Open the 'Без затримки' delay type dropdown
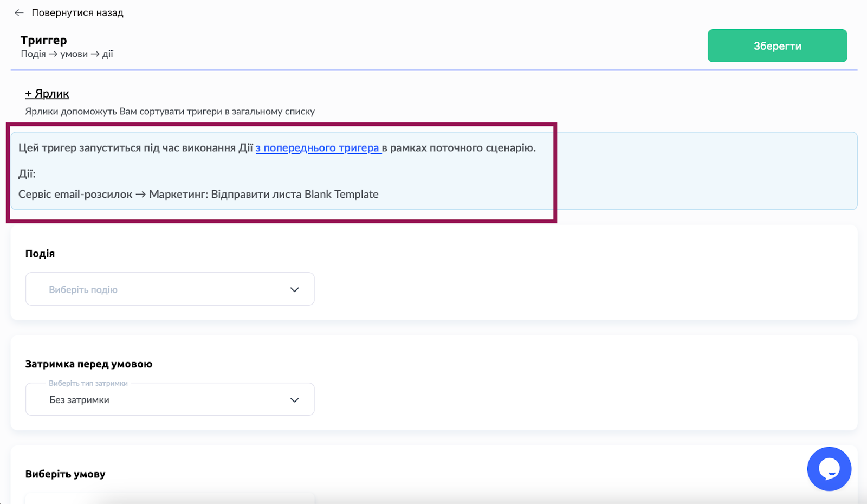 [x=163, y=400]
